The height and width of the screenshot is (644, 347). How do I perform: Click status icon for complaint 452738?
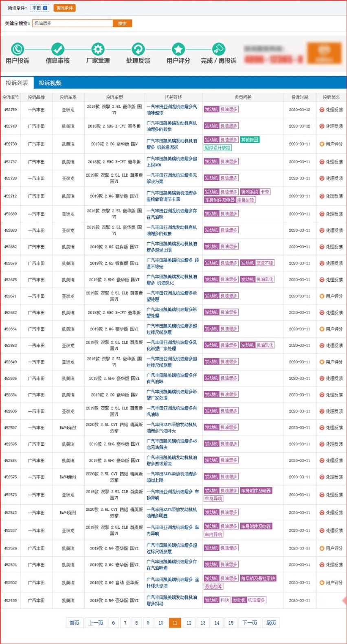point(322,144)
